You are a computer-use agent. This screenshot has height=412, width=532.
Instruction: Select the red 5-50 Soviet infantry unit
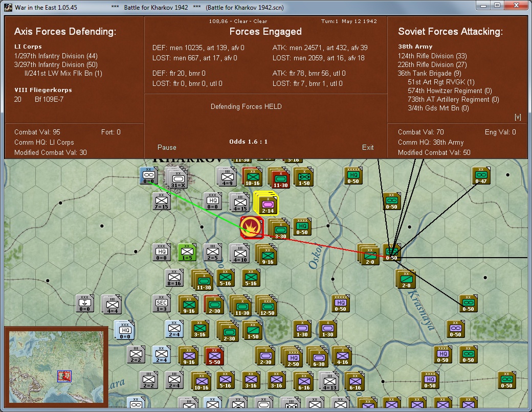tap(214, 356)
